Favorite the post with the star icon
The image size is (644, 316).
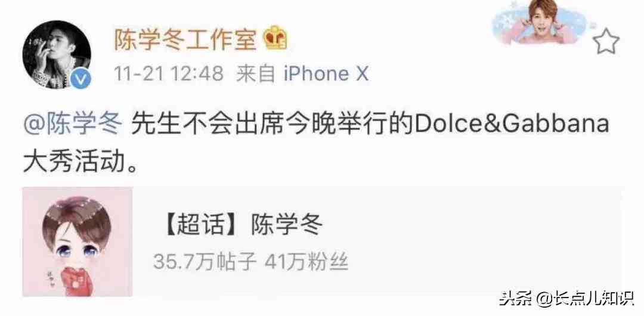click(x=606, y=42)
